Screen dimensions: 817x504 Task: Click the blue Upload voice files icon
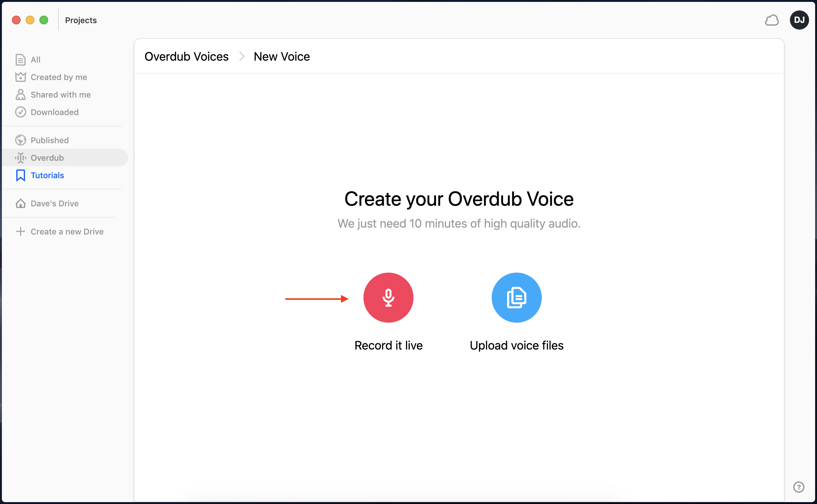[516, 297]
